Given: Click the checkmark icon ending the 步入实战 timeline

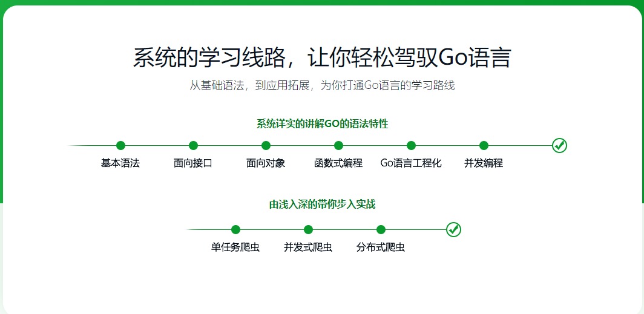Looking at the screenshot, I should tap(453, 229).
